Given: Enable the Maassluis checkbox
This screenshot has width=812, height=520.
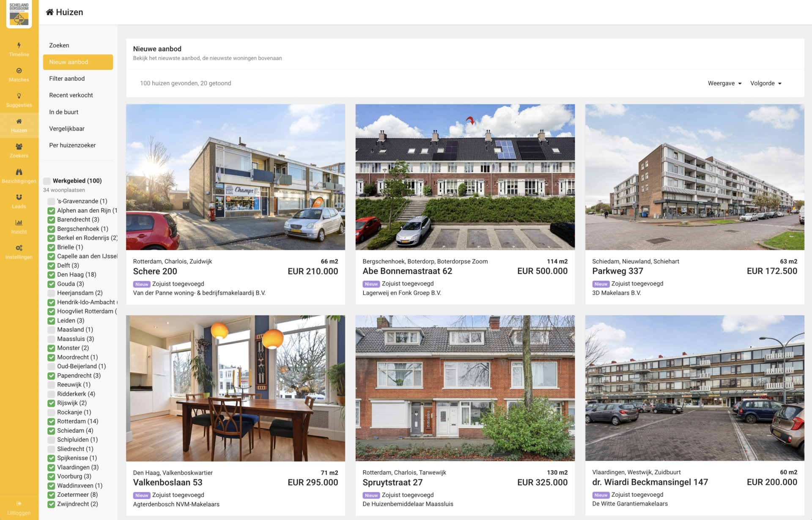Looking at the screenshot, I should pyautogui.click(x=51, y=339).
